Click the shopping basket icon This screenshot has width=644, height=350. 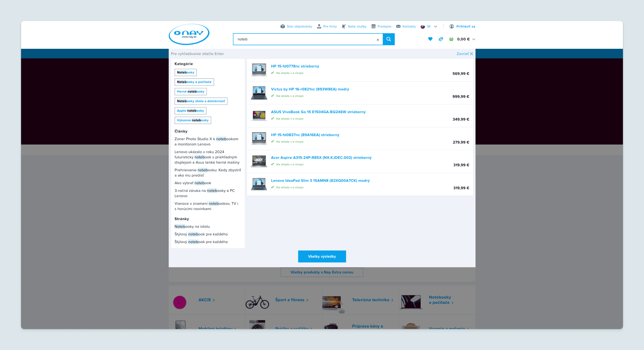pyautogui.click(x=451, y=39)
